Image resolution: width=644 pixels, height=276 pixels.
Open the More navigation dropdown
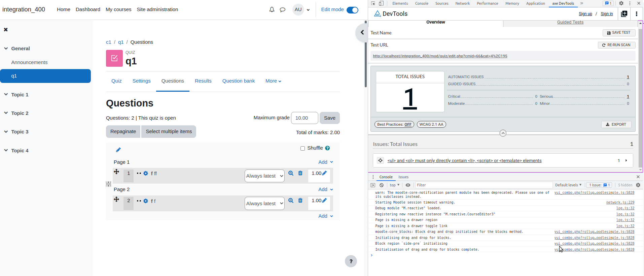pyautogui.click(x=273, y=81)
